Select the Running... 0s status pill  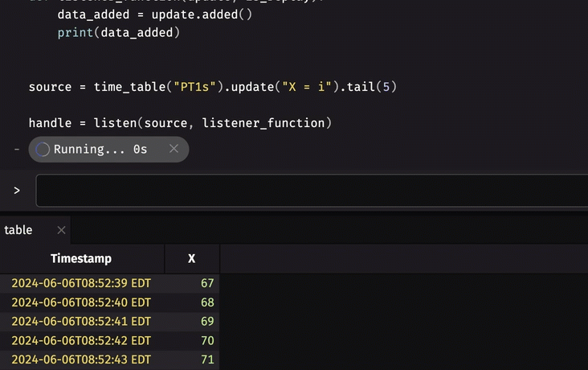pyautogui.click(x=100, y=150)
